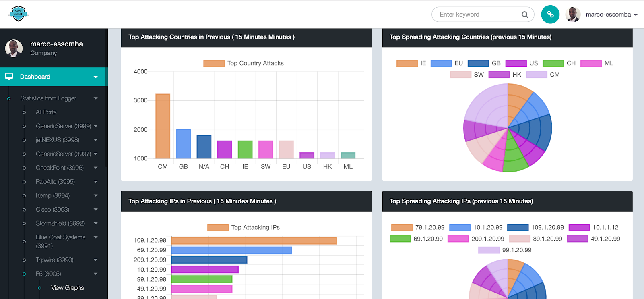The image size is (644, 299).
Task: Click the GB bar in country chart
Action: [184, 144]
